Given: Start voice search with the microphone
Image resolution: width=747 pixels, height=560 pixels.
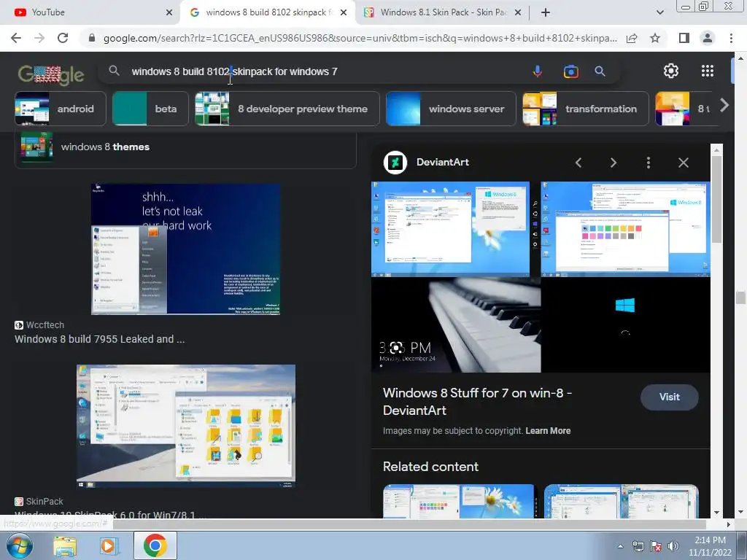Looking at the screenshot, I should [538, 71].
